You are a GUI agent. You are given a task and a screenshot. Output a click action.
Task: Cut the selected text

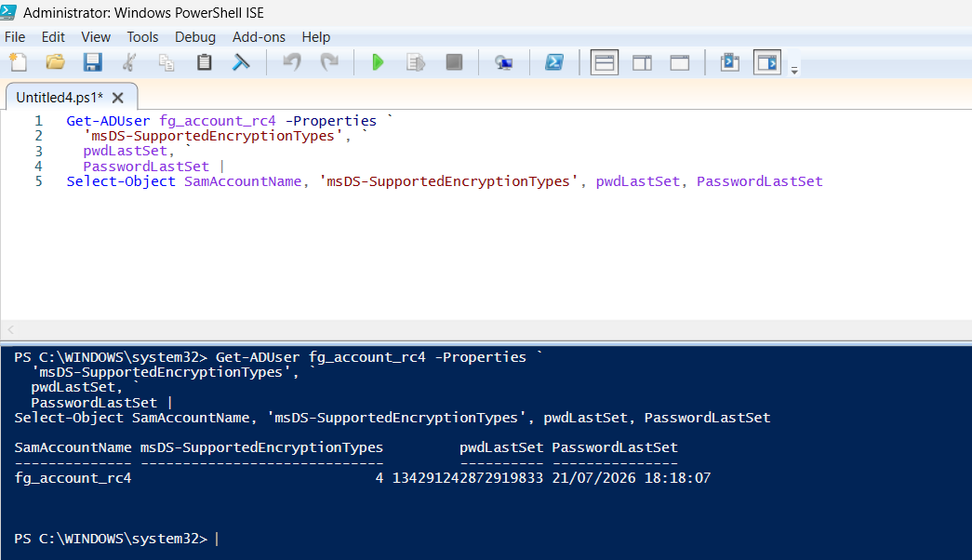[129, 62]
